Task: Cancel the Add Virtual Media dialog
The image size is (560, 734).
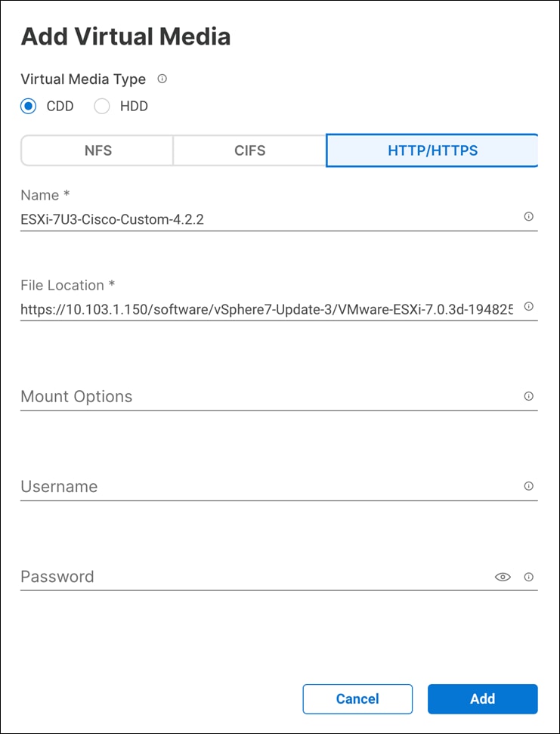Action: 357,698
